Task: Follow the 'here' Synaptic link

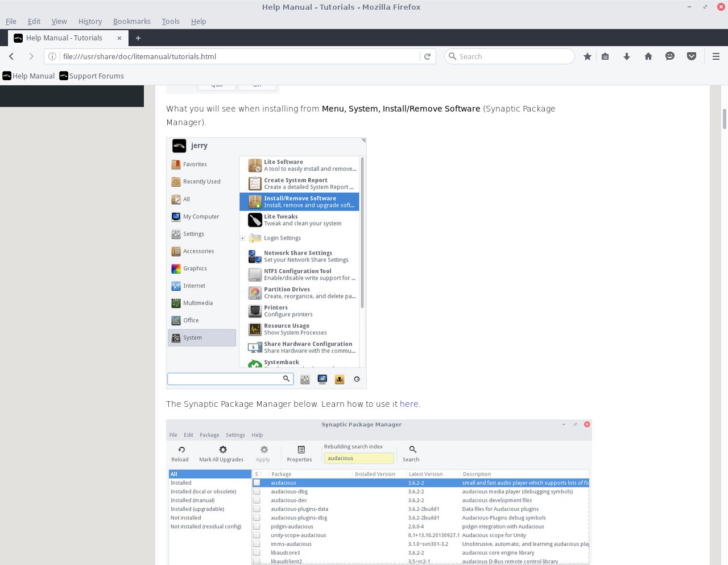Action: [x=408, y=404]
